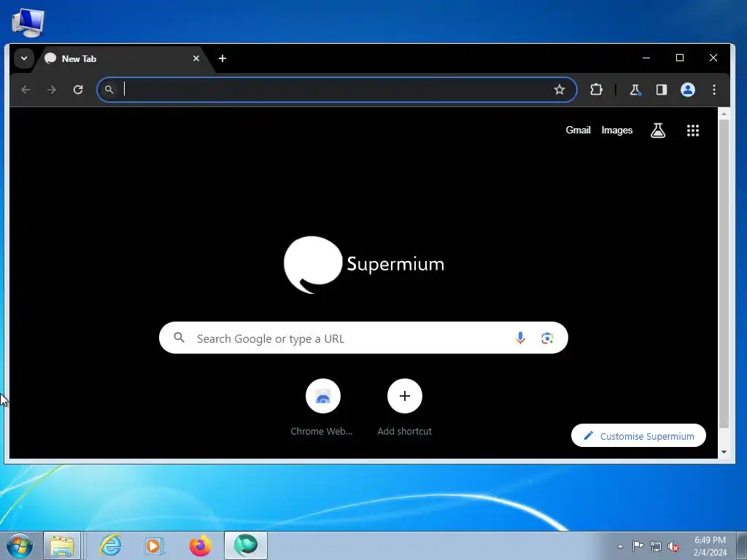Open the profile avatar menu

coord(687,90)
